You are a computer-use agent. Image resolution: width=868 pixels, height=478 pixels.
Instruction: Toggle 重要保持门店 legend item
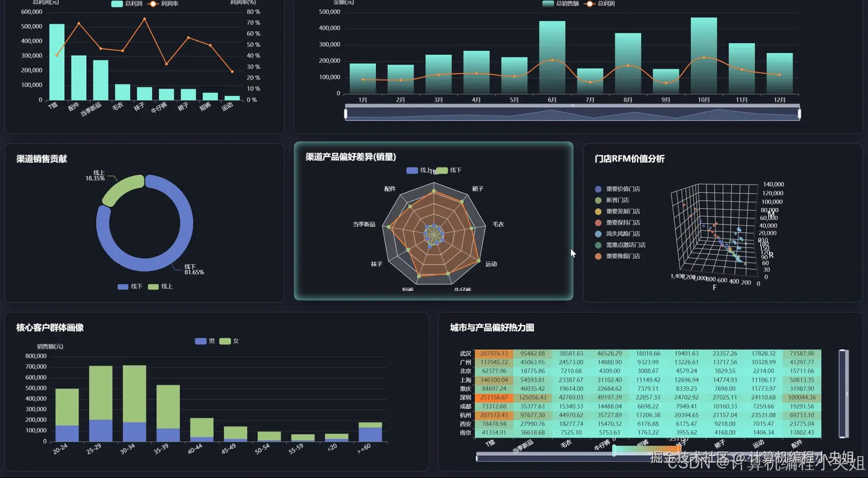click(617, 223)
